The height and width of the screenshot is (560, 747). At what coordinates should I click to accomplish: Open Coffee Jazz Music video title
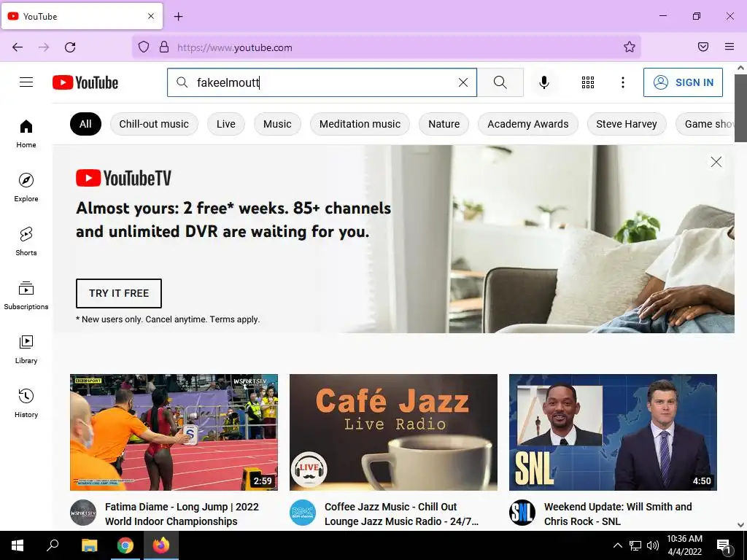click(x=402, y=514)
